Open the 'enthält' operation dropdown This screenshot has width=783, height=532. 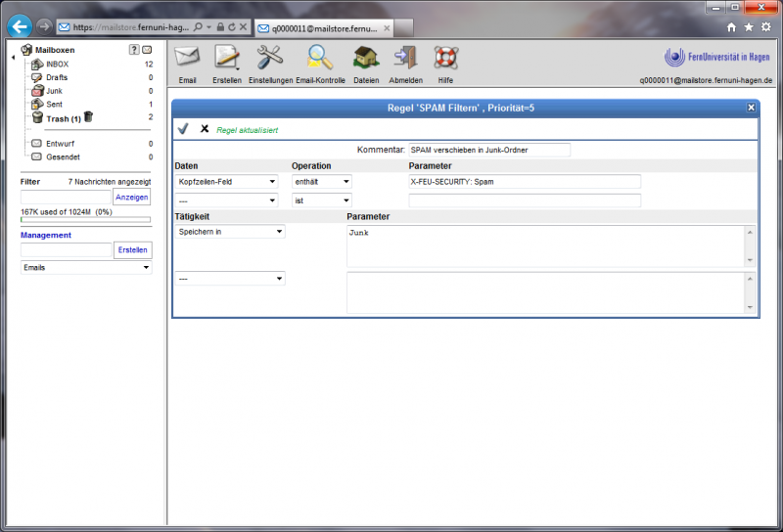[x=322, y=182]
